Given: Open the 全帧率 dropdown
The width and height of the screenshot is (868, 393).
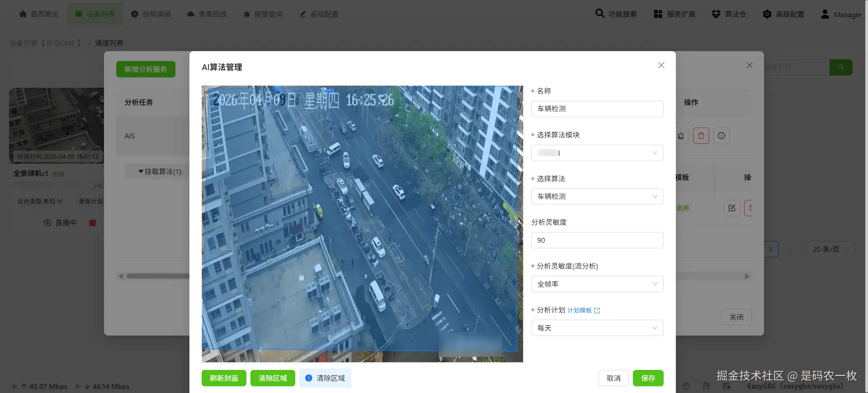Looking at the screenshot, I should point(597,284).
